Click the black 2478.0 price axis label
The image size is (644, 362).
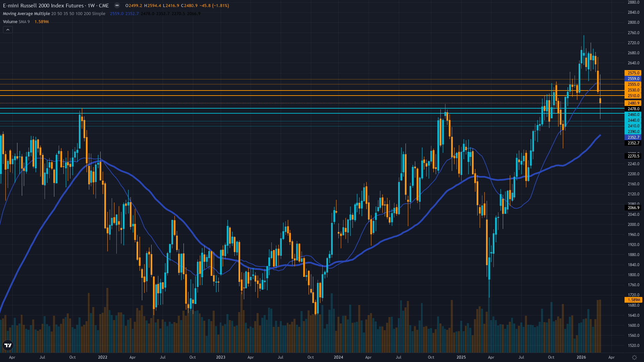click(633, 109)
